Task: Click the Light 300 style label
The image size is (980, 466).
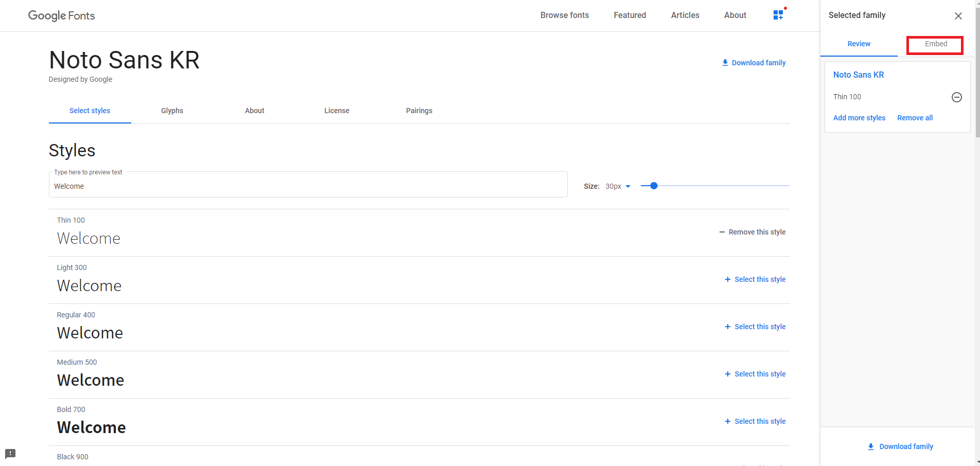Action: (72, 267)
